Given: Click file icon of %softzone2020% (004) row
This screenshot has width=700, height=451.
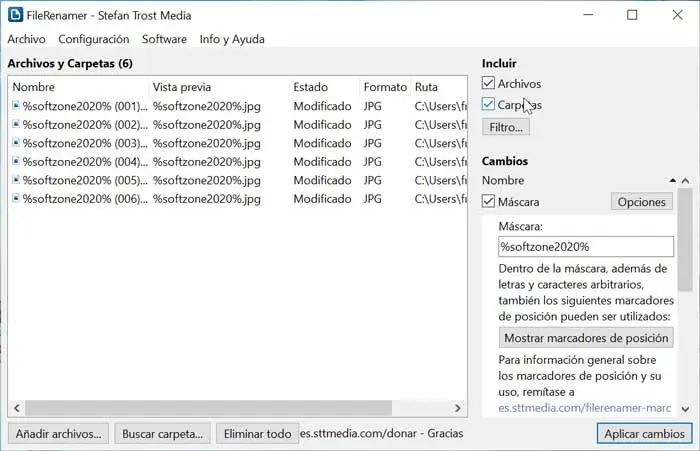Looking at the screenshot, I should click(x=16, y=161).
